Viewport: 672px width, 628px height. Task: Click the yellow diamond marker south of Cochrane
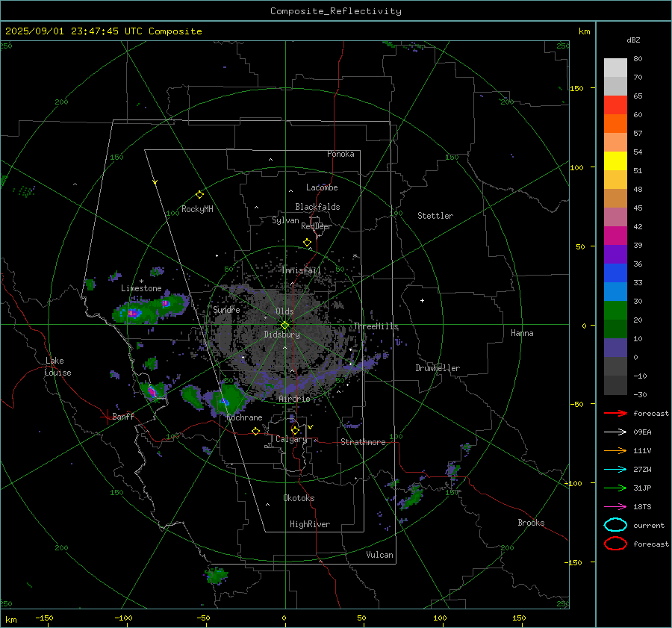(x=255, y=432)
